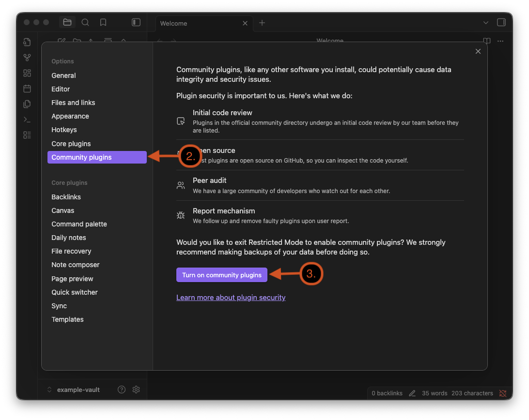529x420 pixels.
Task: Open settings gear icon near vault name
Action: pyautogui.click(x=136, y=390)
